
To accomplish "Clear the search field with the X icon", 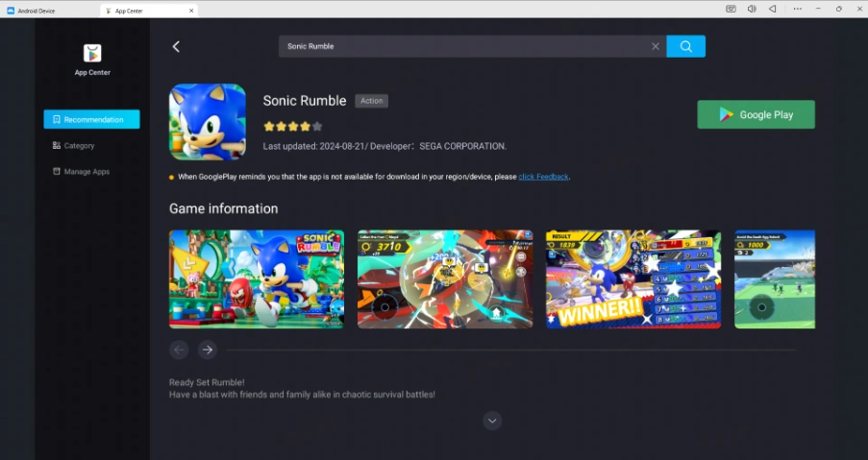I will point(656,46).
